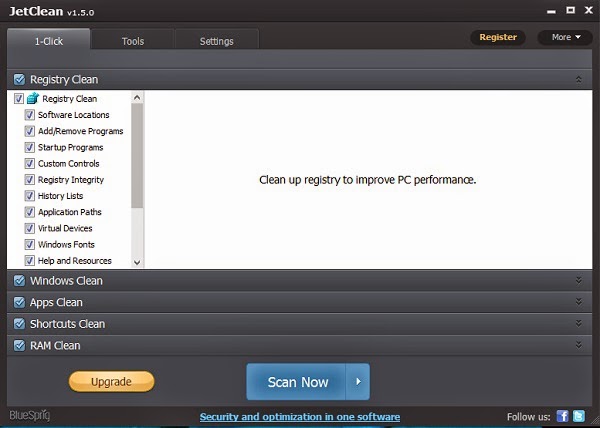The height and width of the screenshot is (428, 600).
Task: Switch to the 1-Click tab
Action: click(49, 39)
